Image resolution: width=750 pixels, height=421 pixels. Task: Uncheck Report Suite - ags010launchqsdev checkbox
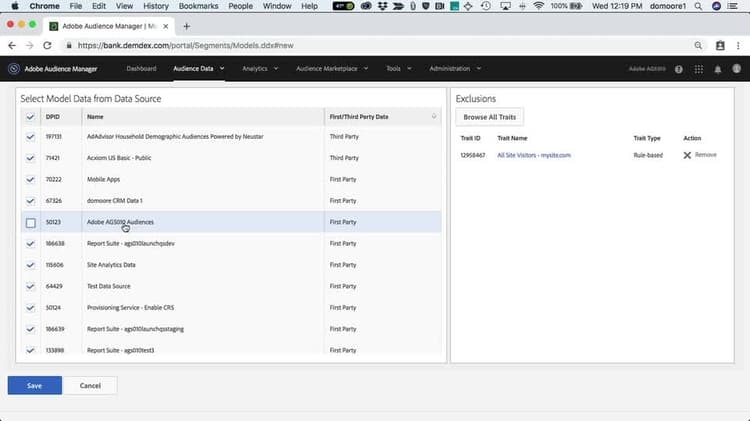coord(30,244)
